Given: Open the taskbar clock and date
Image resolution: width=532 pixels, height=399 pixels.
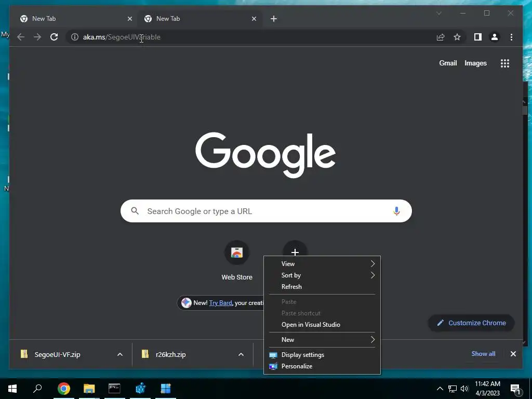Looking at the screenshot, I should coord(487,389).
